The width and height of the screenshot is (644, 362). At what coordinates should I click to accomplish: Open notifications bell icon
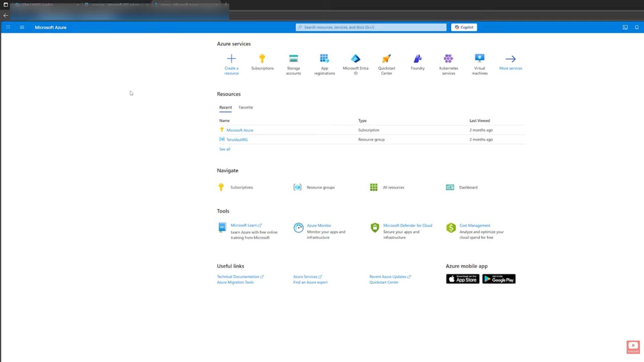pyautogui.click(x=637, y=27)
